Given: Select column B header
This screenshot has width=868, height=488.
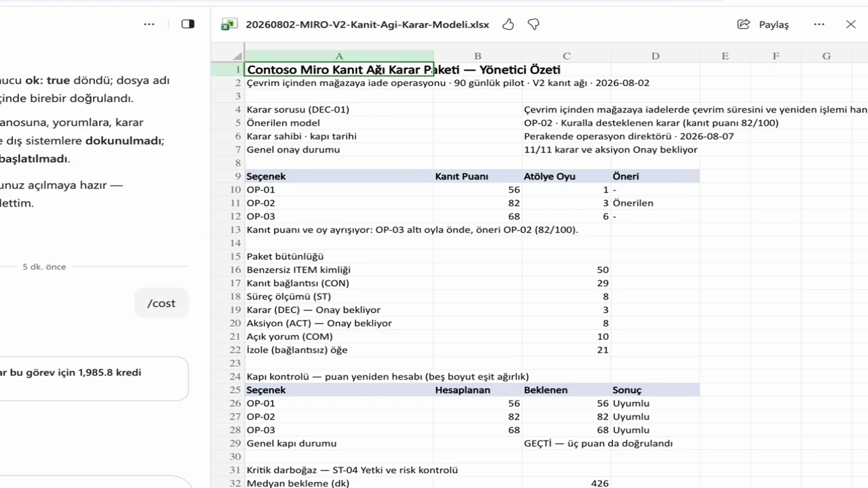Looking at the screenshot, I should click(x=477, y=56).
